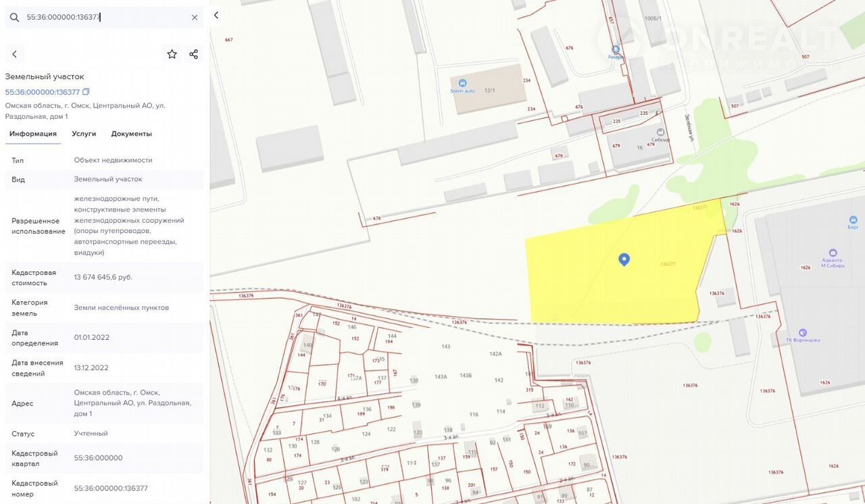Click the Stern-auto map marker
The height and width of the screenshot is (504, 865).
[x=462, y=83]
